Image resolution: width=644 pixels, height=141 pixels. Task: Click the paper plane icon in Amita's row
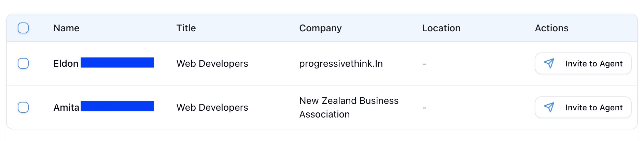click(x=549, y=107)
